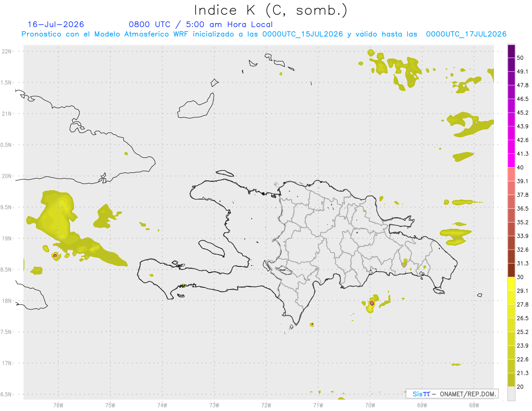Click the '23.9' color scale value

pos(523,346)
